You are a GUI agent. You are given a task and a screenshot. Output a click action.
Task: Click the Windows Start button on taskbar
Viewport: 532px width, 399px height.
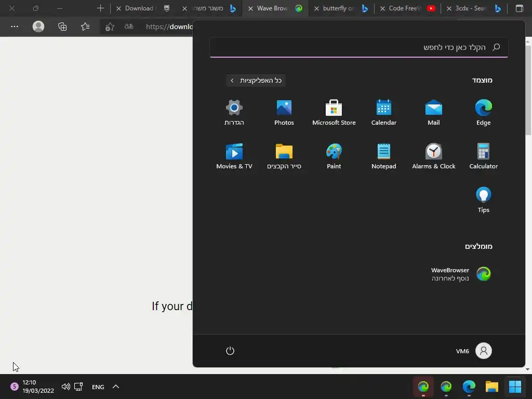515,387
